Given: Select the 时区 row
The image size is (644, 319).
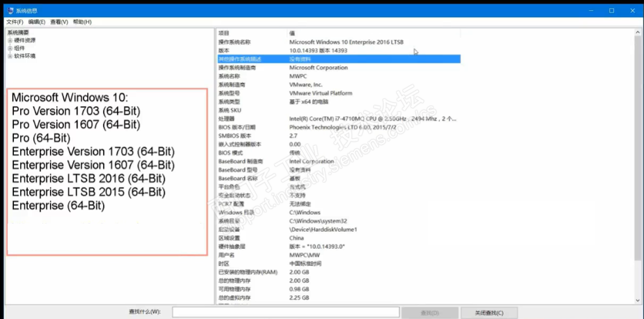Looking at the screenshot, I should [x=338, y=263].
